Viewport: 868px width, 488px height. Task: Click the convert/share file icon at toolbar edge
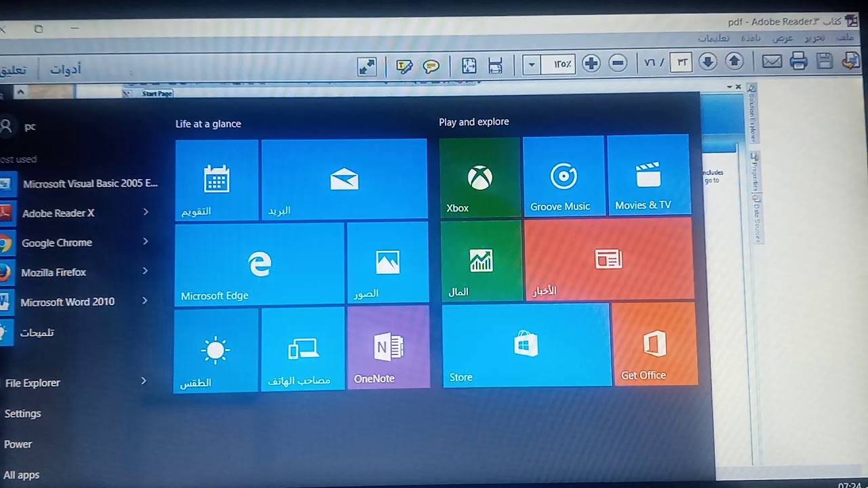click(x=850, y=60)
